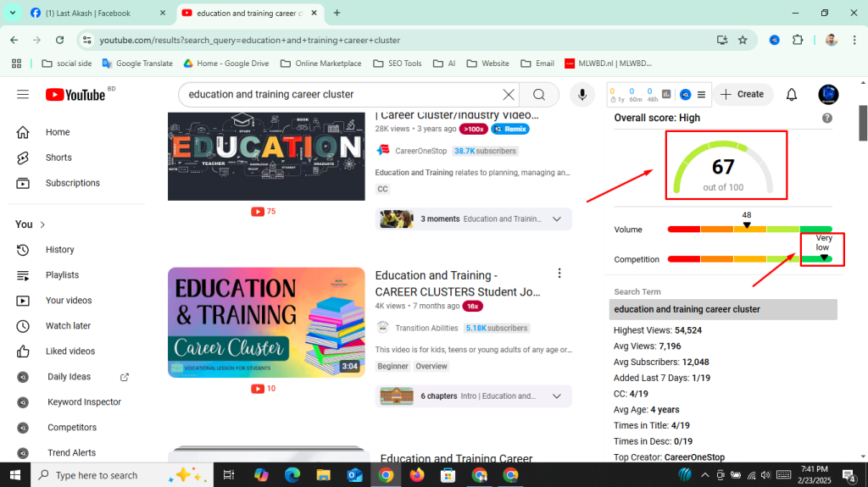Open vidIQ bar chart stats icon
The height and width of the screenshot is (487, 868).
666,95
